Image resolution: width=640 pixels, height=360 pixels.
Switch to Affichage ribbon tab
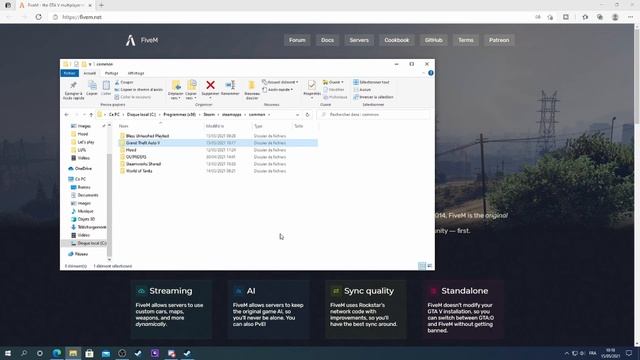click(136, 73)
